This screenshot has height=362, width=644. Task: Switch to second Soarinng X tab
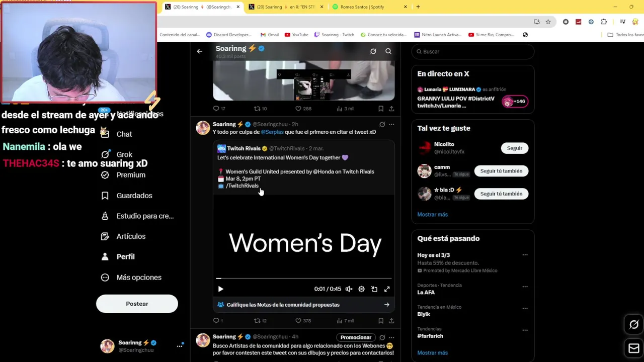[x=285, y=7]
